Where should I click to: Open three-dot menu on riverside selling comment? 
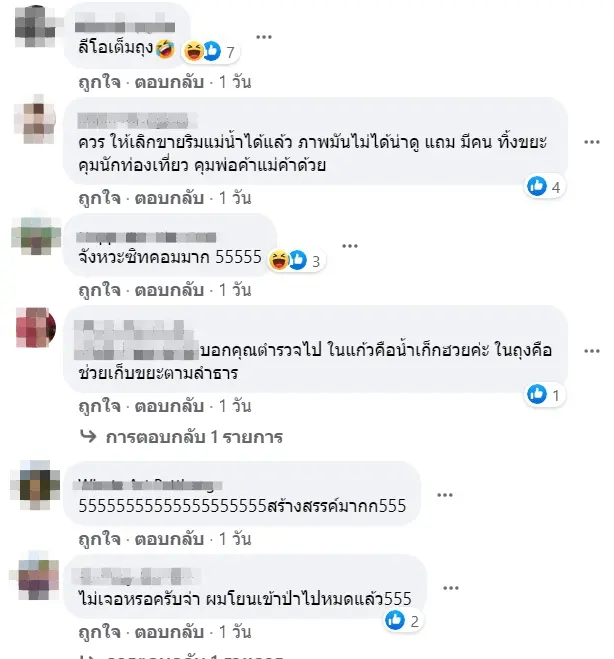pos(592,142)
